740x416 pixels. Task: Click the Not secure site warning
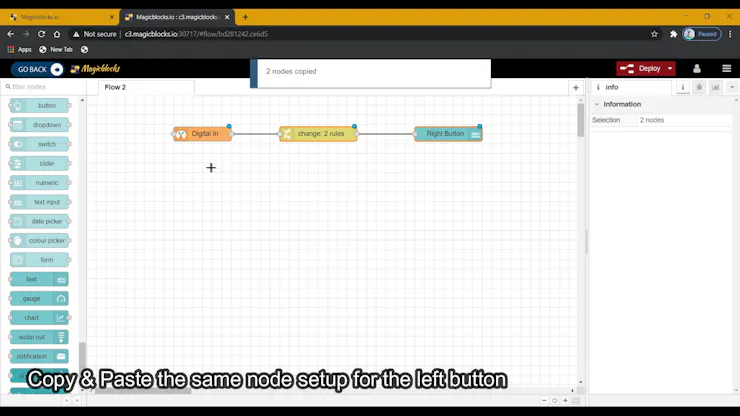point(94,34)
